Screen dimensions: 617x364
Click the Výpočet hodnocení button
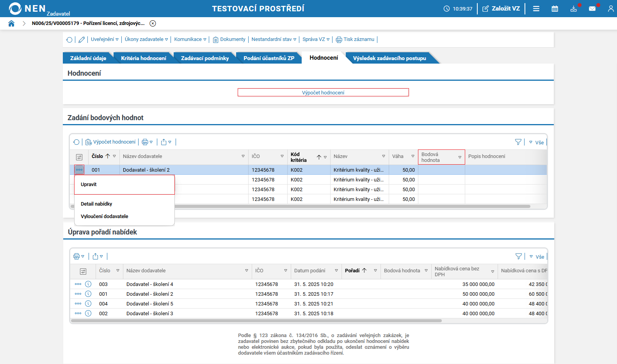[323, 92]
